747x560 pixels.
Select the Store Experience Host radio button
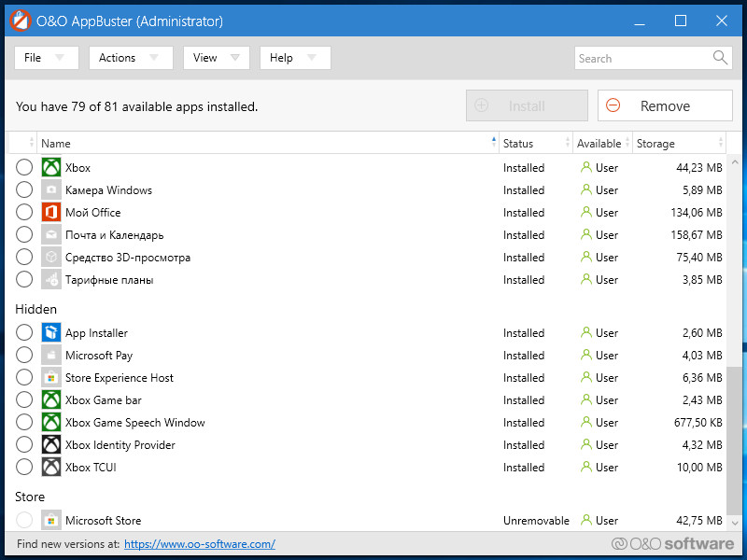coord(24,377)
